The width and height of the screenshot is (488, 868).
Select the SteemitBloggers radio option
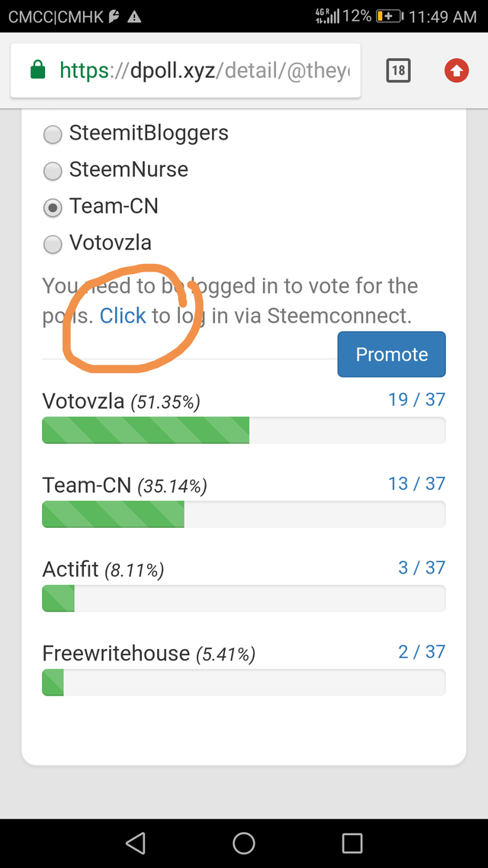[x=53, y=134]
